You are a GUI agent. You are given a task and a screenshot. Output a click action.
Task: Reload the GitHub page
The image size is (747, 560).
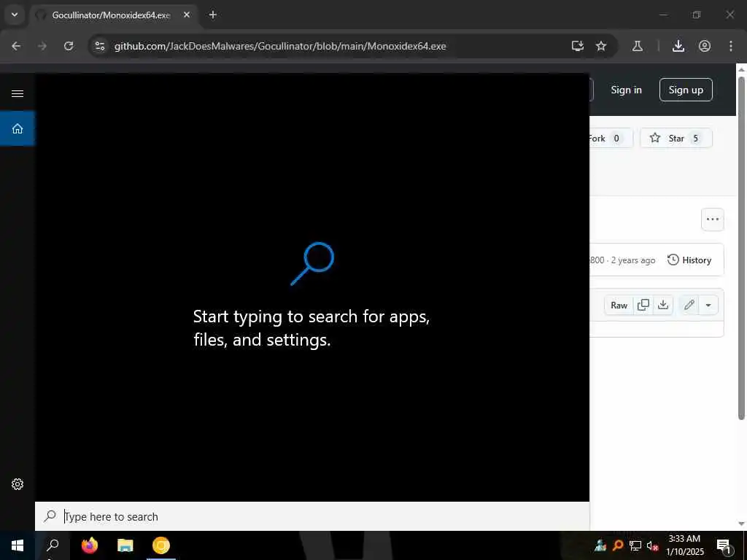tap(69, 46)
